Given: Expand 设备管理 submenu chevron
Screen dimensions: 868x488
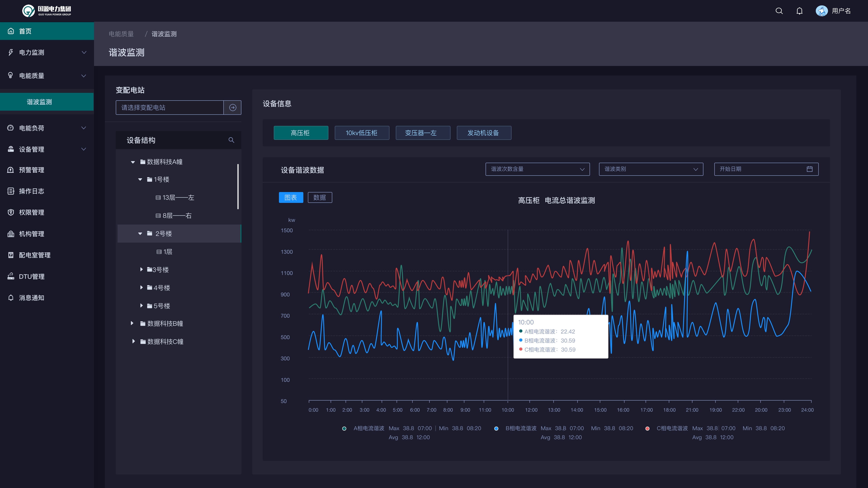Looking at the screenshot, I should point(84,149).
